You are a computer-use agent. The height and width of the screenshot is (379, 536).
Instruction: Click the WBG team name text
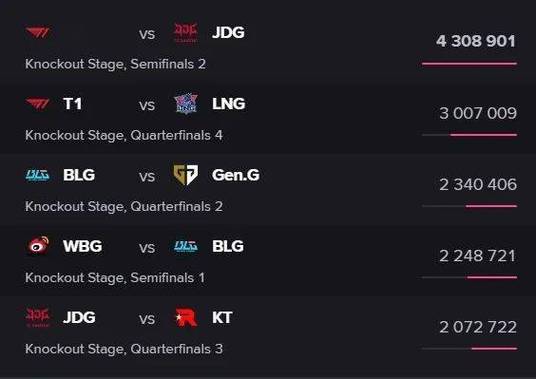(82, 246)
